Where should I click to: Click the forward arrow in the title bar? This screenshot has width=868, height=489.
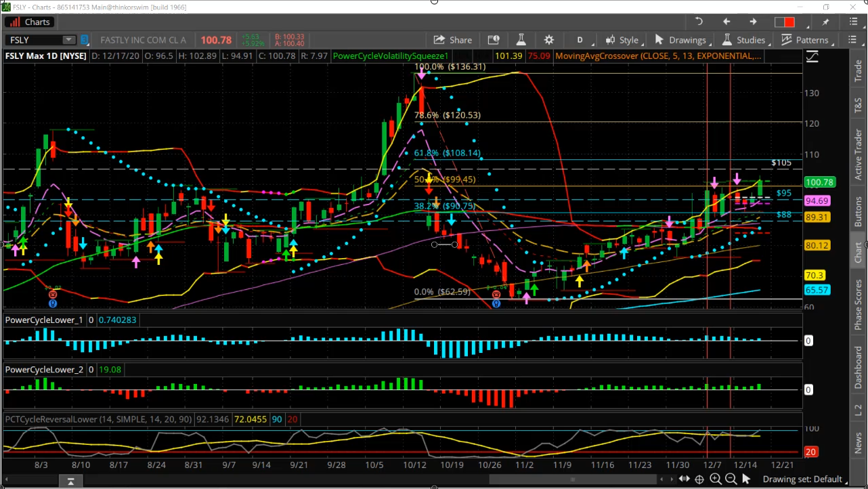753,22
